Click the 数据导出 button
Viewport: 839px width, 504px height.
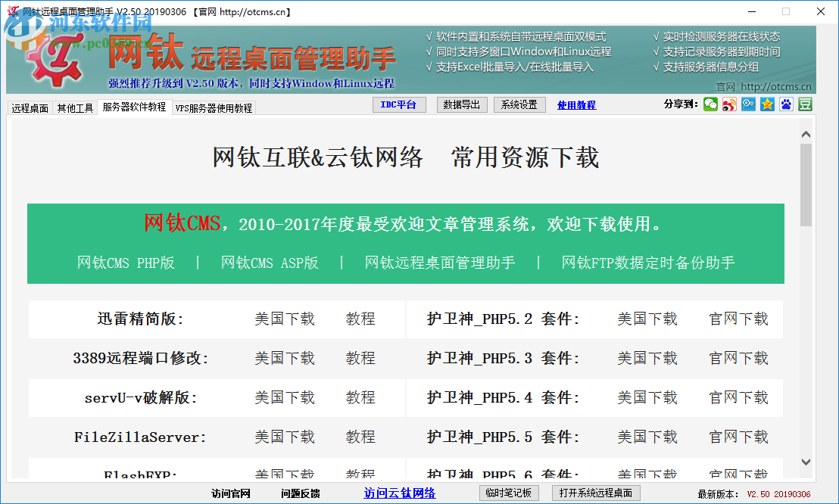(462, 104)
